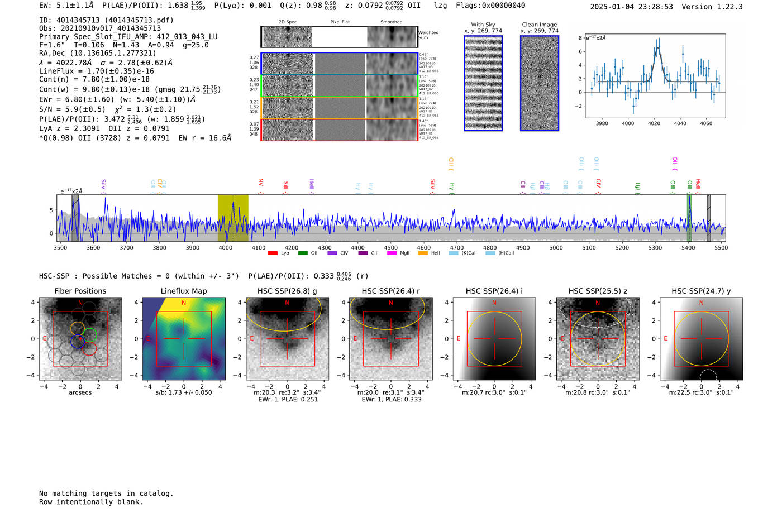Click the Flags:0x00000040 header text
Screen dimensions: 782x532
pyautogui.click(x=490, y=6)
